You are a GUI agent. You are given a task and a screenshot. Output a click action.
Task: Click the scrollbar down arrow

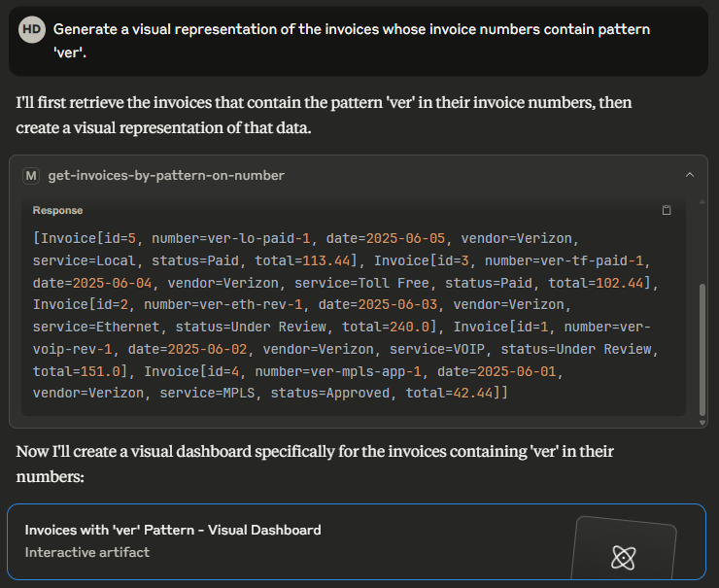coord(702,423)
